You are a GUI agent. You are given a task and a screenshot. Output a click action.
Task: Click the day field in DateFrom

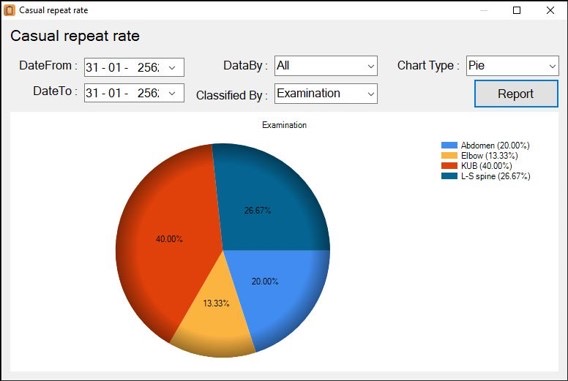pos(92,67)
